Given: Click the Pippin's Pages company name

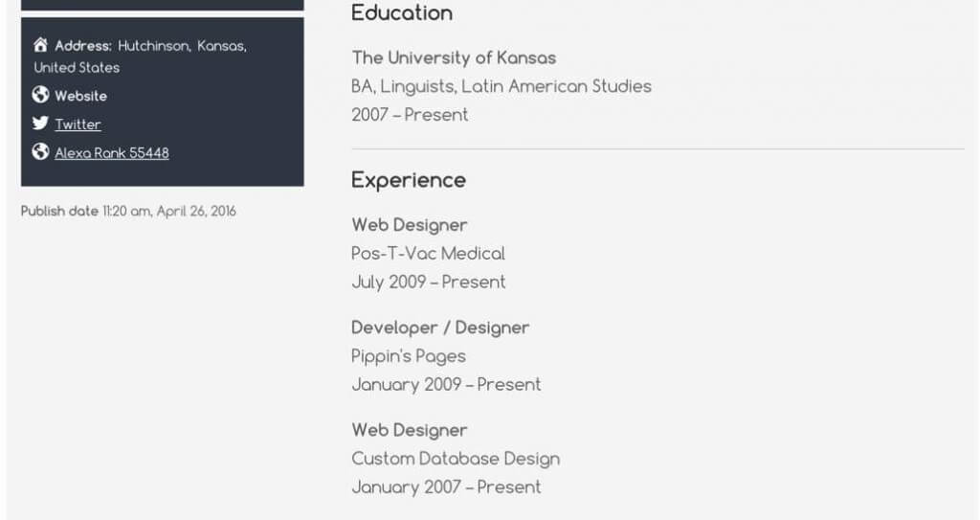Looking at the screenshot, I should (x=409, y=356).
